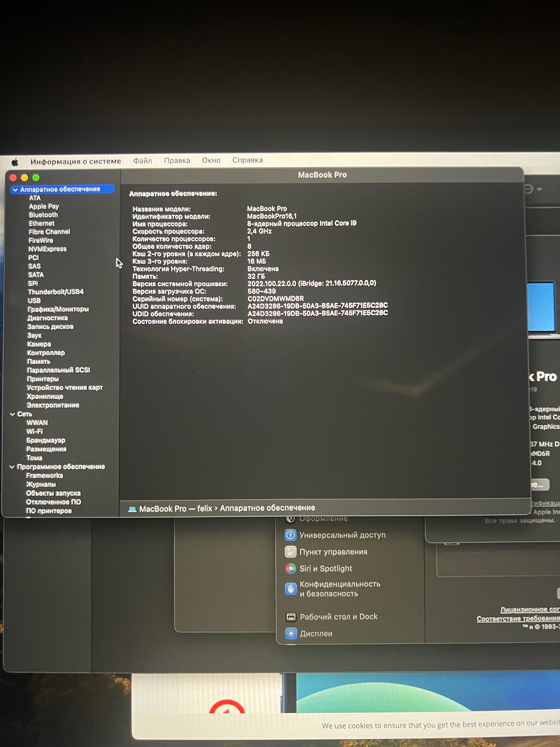
Task: Select Тома under Сеть
Action: click(x=34, y=458)
